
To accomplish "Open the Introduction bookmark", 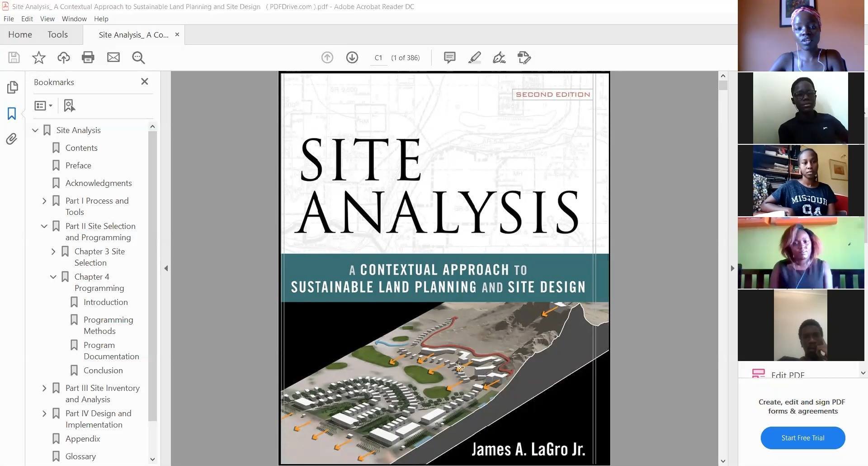I will click(105, 302).
